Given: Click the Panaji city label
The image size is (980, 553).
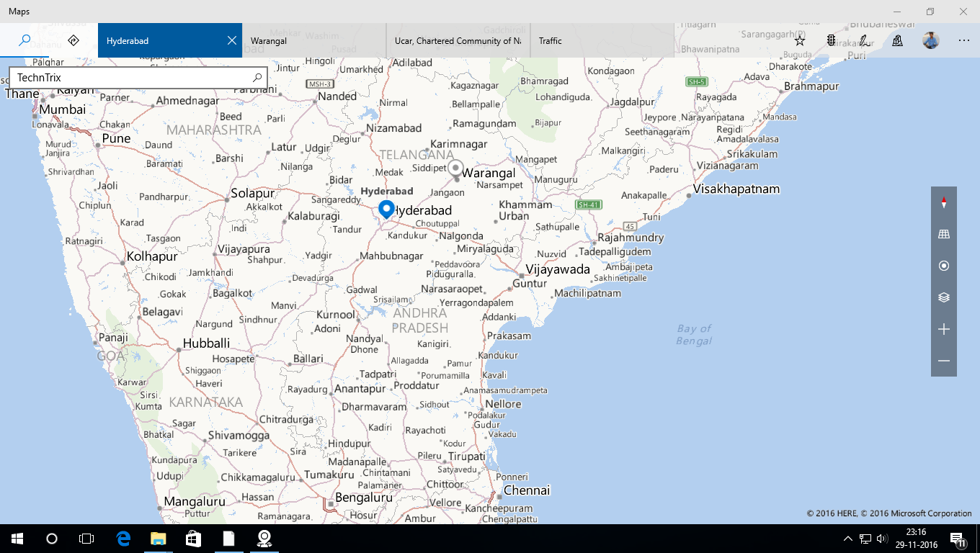Looking at the screenshot, I should click(x=114, y=337).
